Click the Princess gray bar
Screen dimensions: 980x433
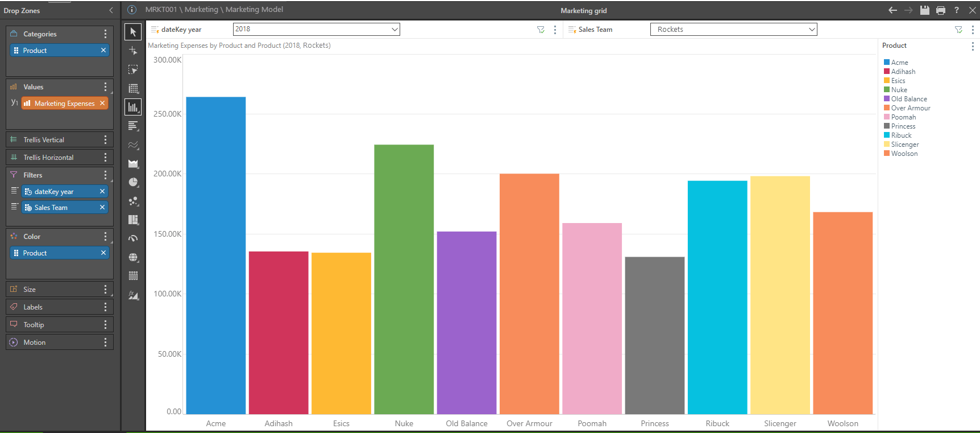click(x=655, y=336)
